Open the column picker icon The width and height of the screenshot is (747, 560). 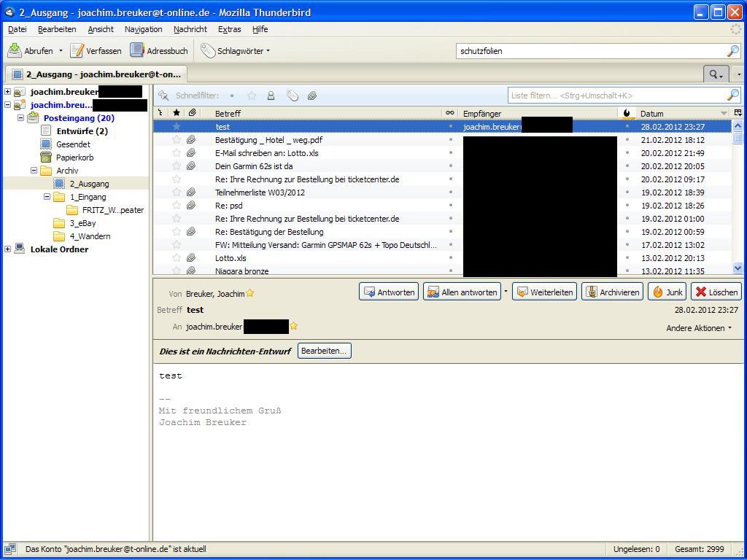pos(738,113)
